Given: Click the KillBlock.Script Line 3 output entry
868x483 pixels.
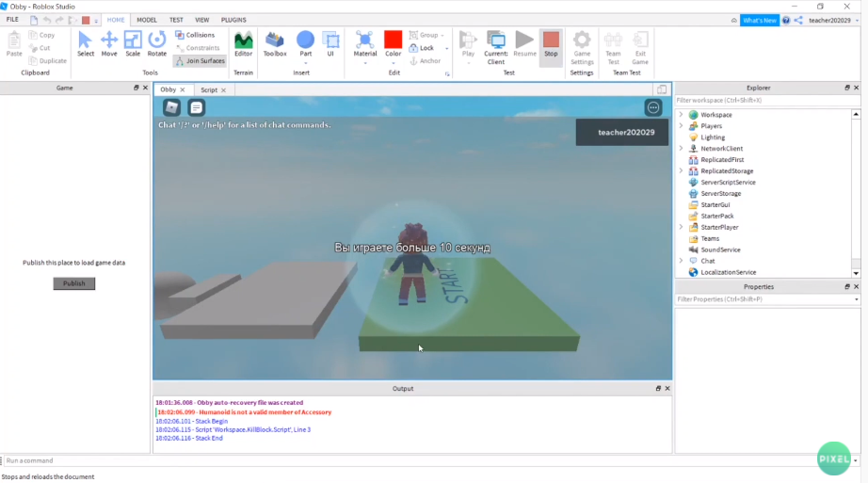Looking at the screenshot, I should [233, 429].
